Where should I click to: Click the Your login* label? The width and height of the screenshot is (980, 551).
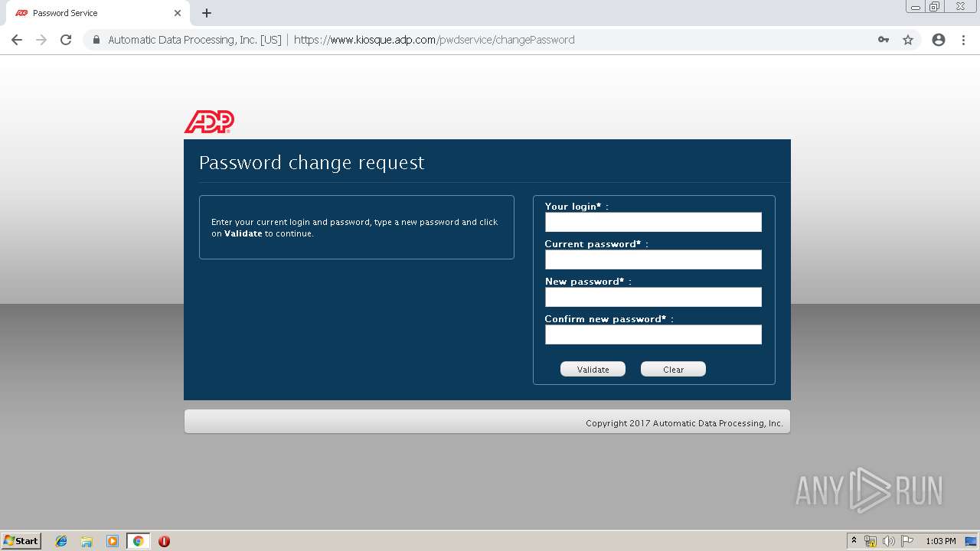(x=577, y=207)
